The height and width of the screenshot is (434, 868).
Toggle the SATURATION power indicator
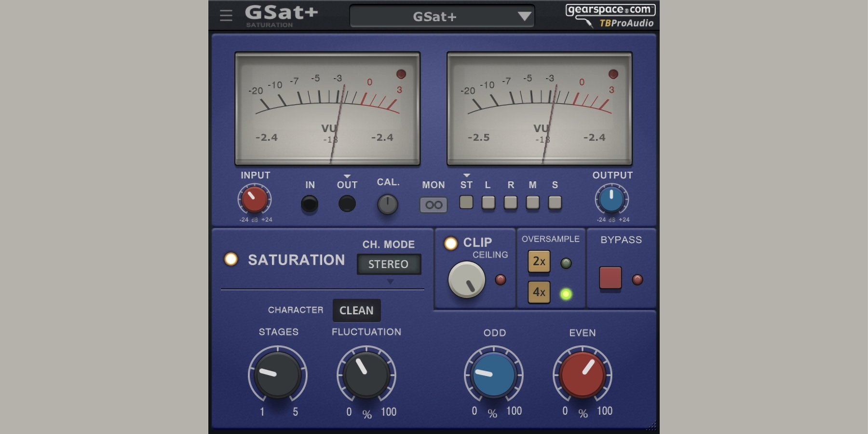click(231, 259)
